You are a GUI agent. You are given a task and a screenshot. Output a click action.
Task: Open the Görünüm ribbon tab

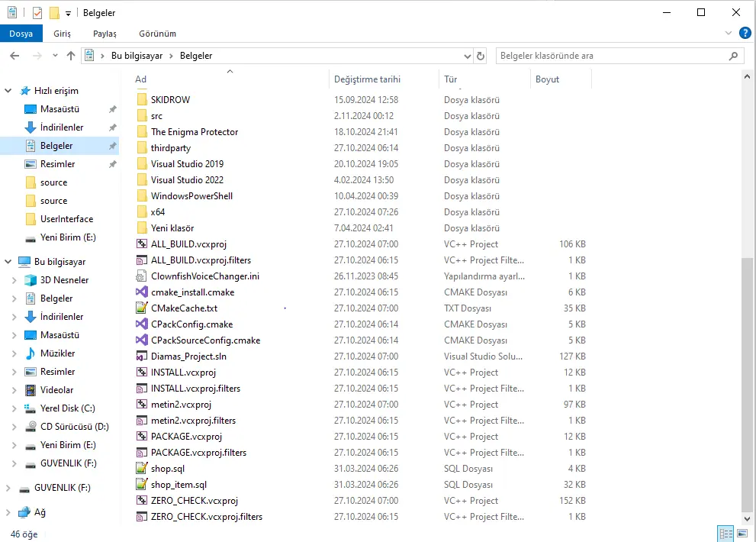coord(158,34)
